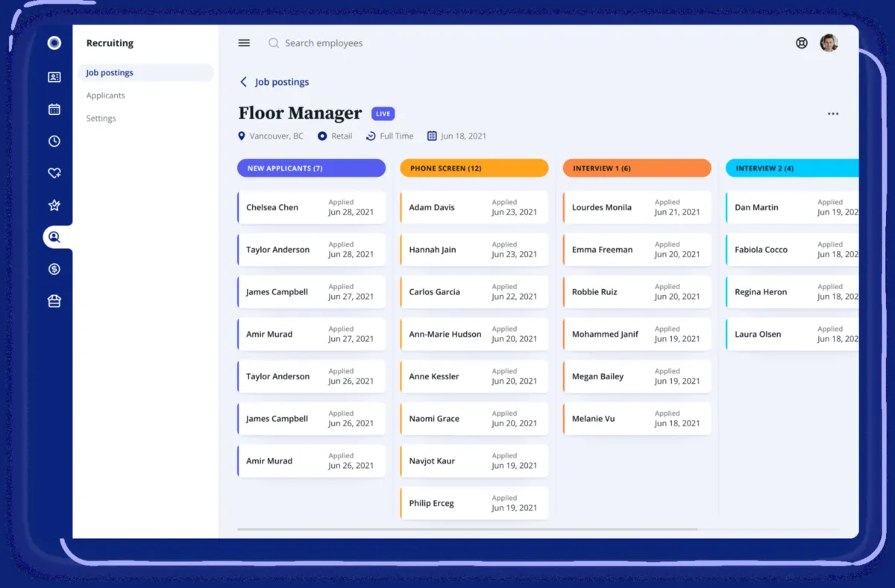Click the horizontal scrollbar below the board

[467, 529]
